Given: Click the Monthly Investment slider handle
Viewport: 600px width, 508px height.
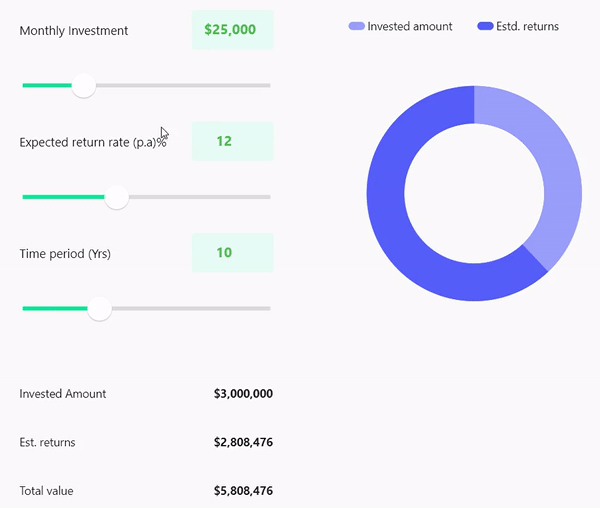Looking at the screenshot, I should click(x=84, y=86).
